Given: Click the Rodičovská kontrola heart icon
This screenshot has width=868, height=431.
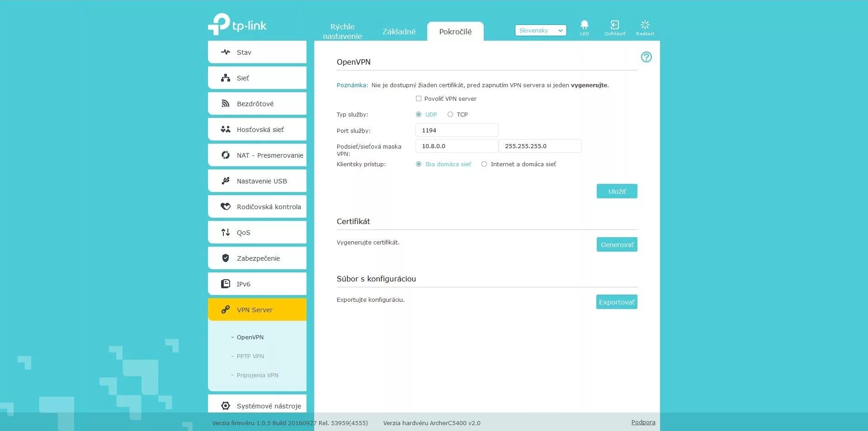Looking at the screenshot, I should [226, 206].
